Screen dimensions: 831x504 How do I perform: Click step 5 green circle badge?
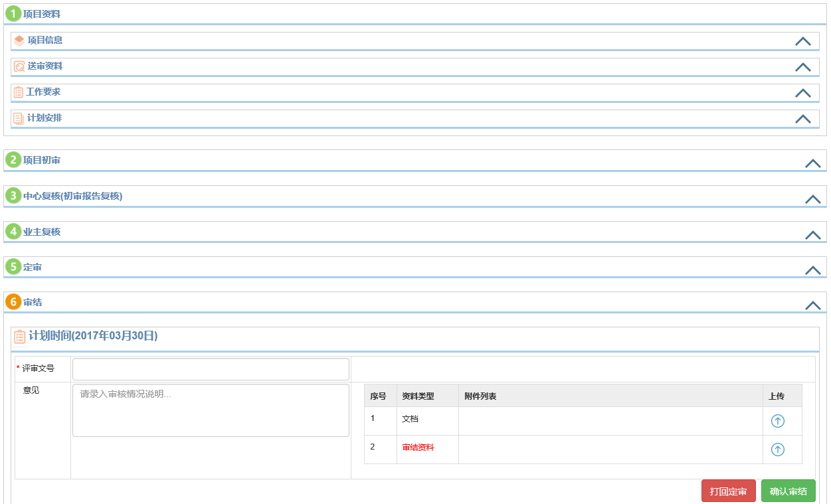[13, 267]
